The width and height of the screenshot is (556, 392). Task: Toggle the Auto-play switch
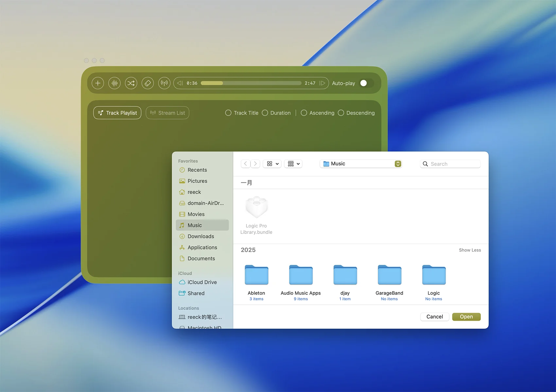[366, 83]
